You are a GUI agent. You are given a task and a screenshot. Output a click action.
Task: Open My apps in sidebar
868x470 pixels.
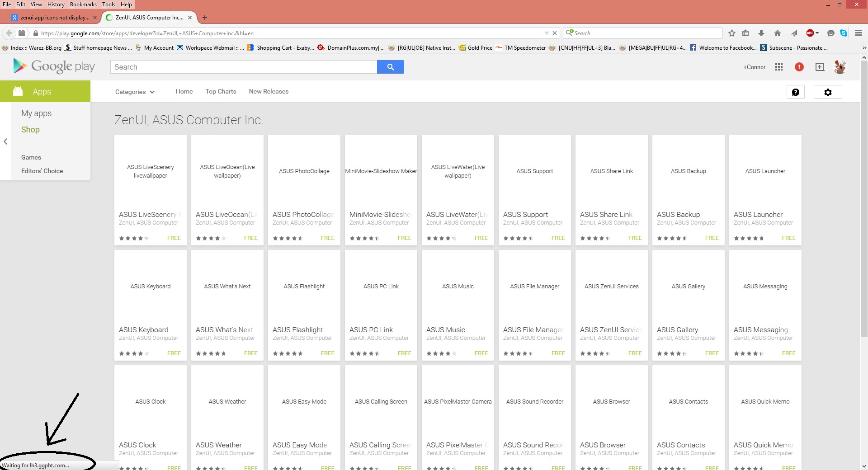pos(36,113)
